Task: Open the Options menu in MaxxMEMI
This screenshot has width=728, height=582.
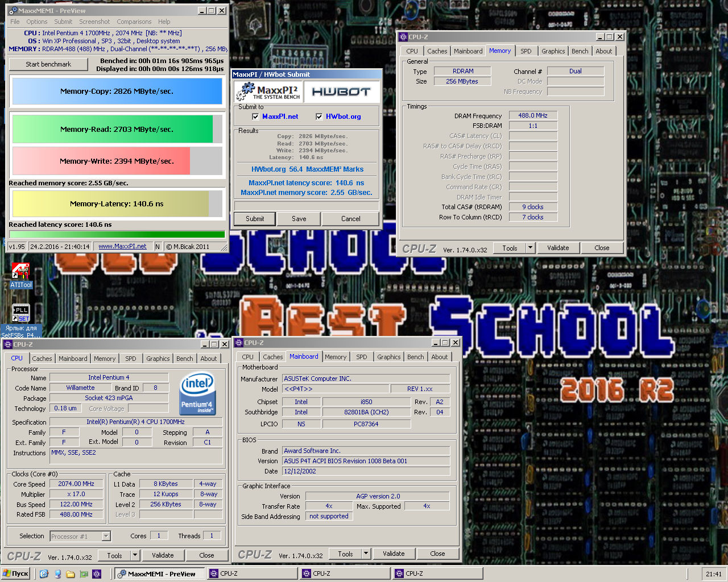Action: 37,22
